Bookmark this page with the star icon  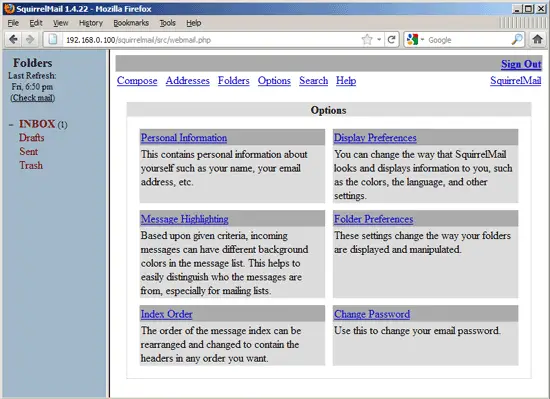(367, 40)
